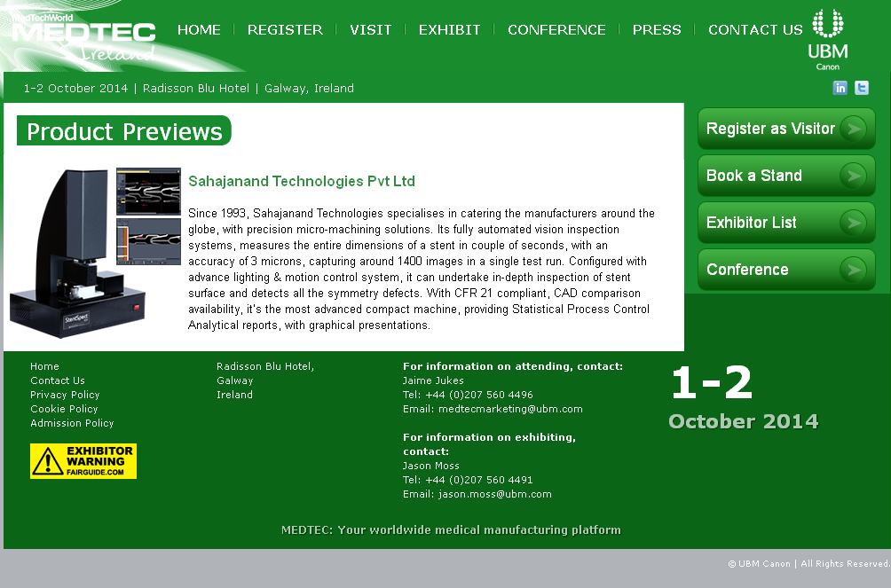
Task: Open CONTACT US in the top navigation
Action: [x=755, y=29]
